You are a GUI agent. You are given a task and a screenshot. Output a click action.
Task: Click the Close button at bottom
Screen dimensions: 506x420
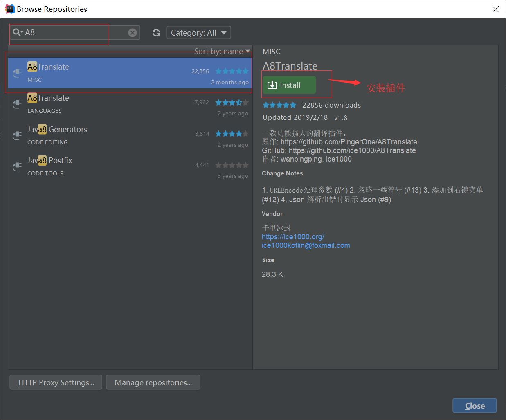click(475, 406)
